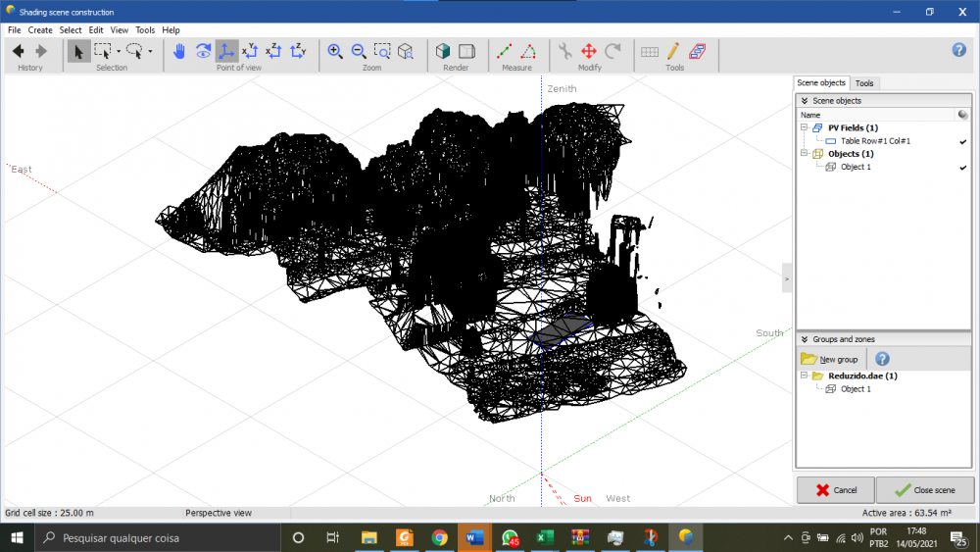Screen dimensions: 980x552
Task: Switch to solid render cube view
Action: click(x=444, y=51)
